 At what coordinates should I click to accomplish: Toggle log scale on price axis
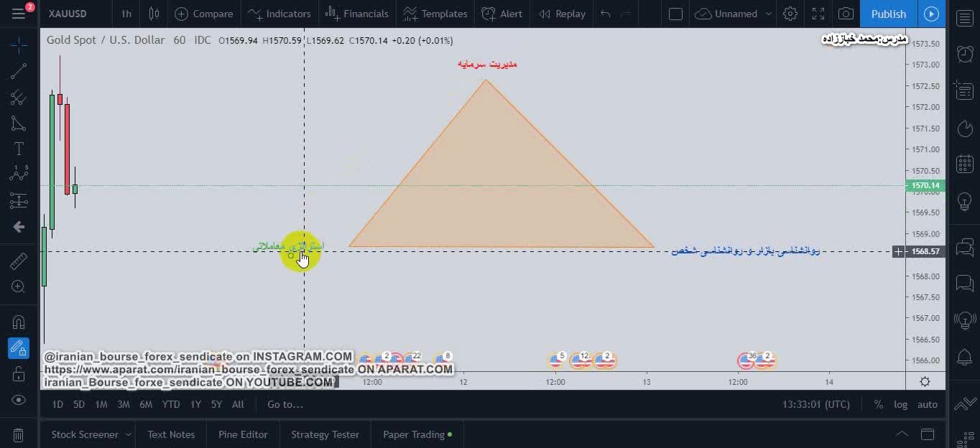[x=900, y=404]
